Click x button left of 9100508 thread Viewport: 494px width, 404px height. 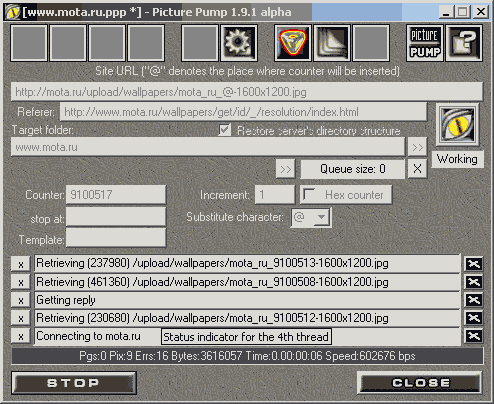[x=21, y=282]
